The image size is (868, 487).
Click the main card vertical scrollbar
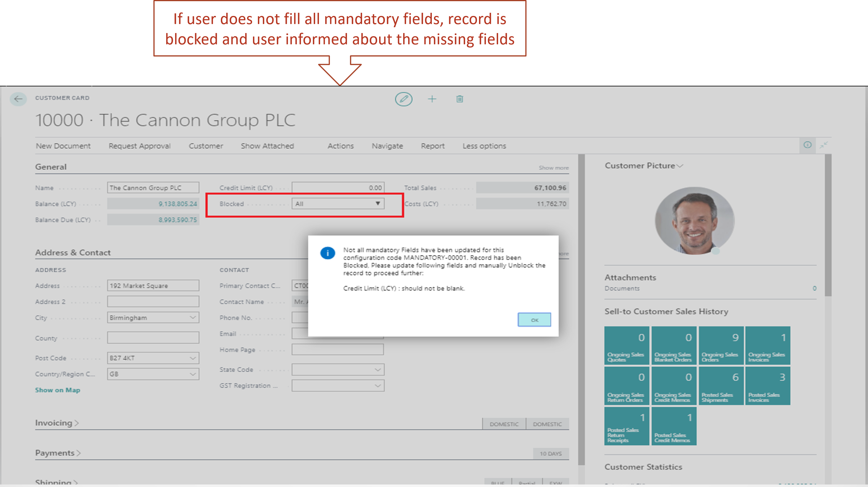point(581,310)
